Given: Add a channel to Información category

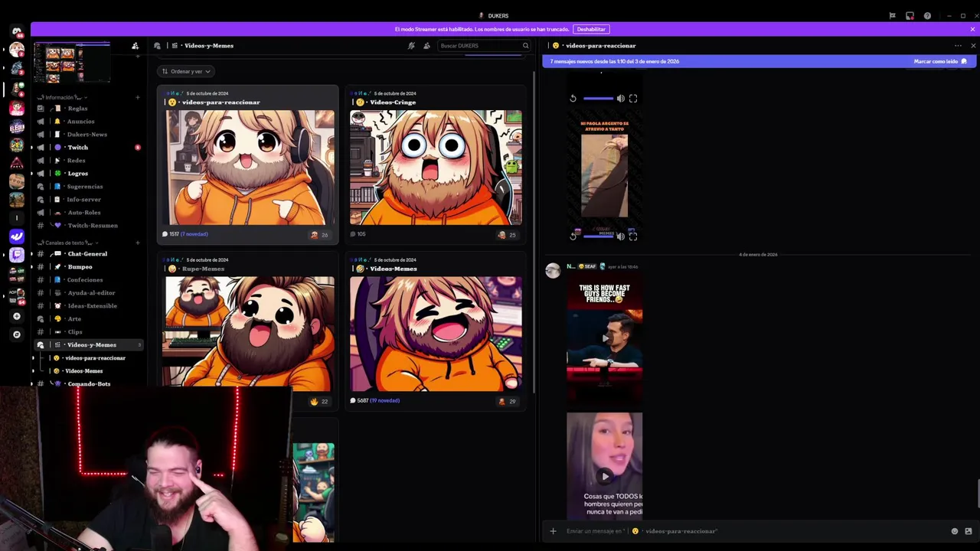Looking at the screenshot, I should pos(138,97).
